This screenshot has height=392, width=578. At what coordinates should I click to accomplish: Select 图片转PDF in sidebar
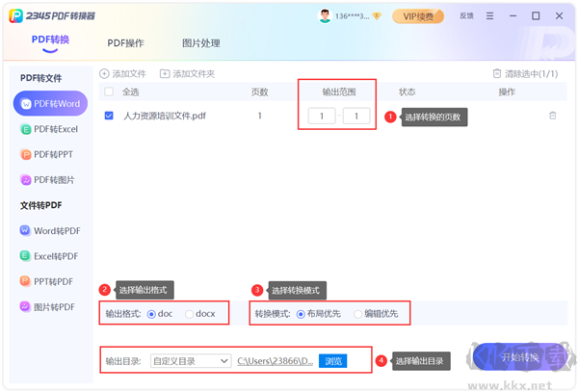pyautogui.click(x=47, y=307)
